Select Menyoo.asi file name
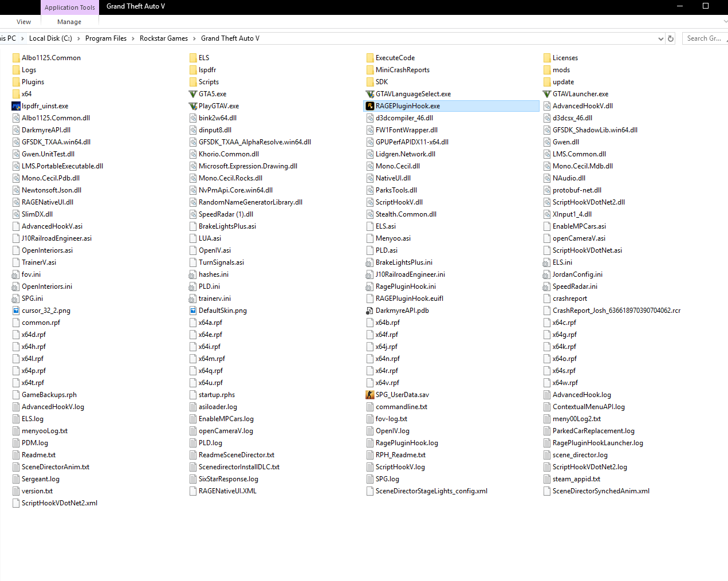 click(x=393, y=238)
